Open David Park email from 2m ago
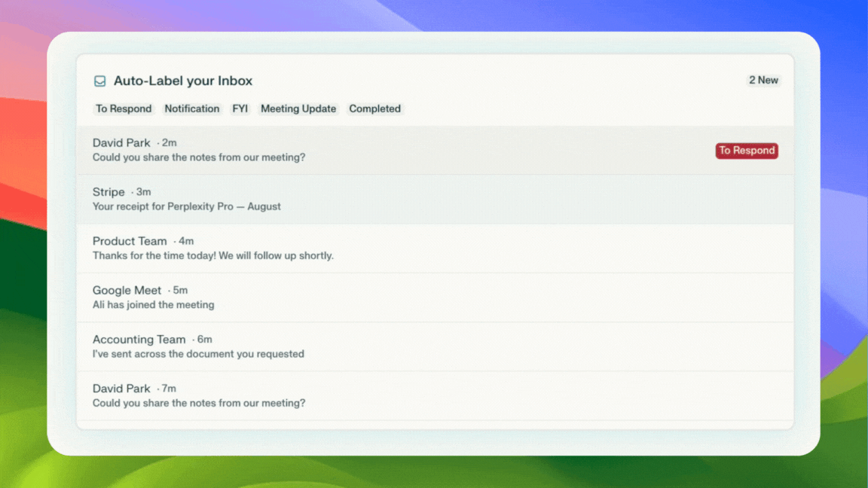This screenshot has width=868, height=488. pyautogui.click(x=435, y=150)
